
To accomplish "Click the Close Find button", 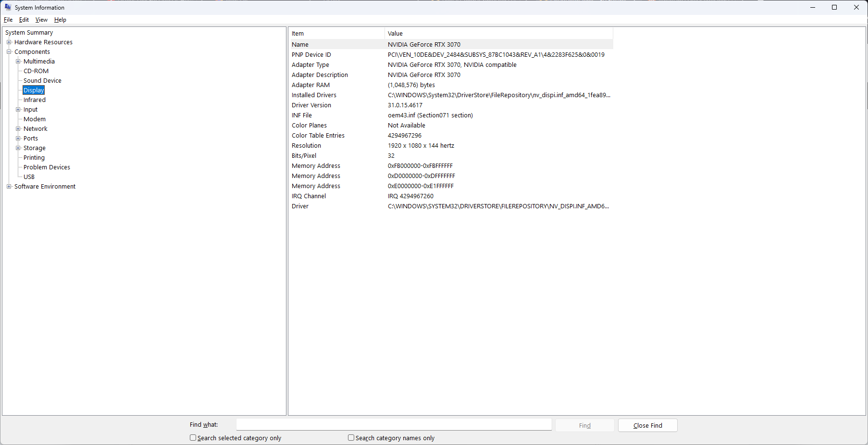I will 647,425.
